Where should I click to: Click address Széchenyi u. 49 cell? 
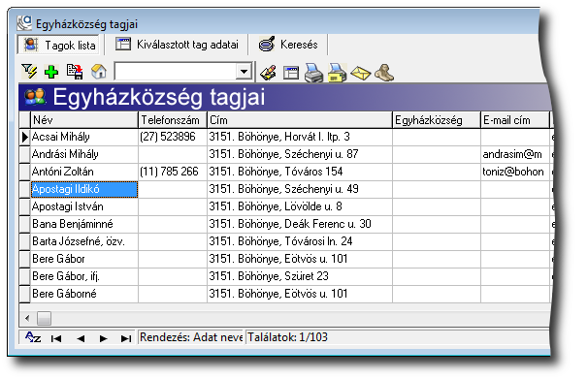coord(299,189)
